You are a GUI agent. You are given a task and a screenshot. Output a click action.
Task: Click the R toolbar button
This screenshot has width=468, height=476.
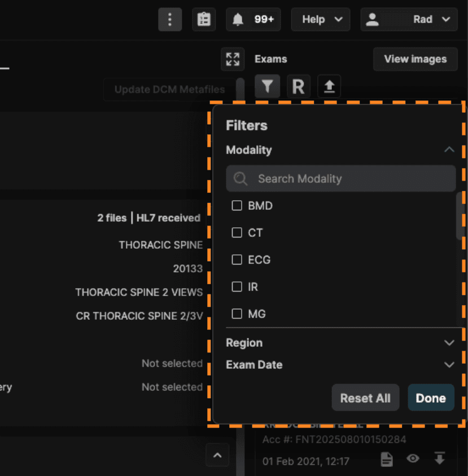tap(299, 86)
